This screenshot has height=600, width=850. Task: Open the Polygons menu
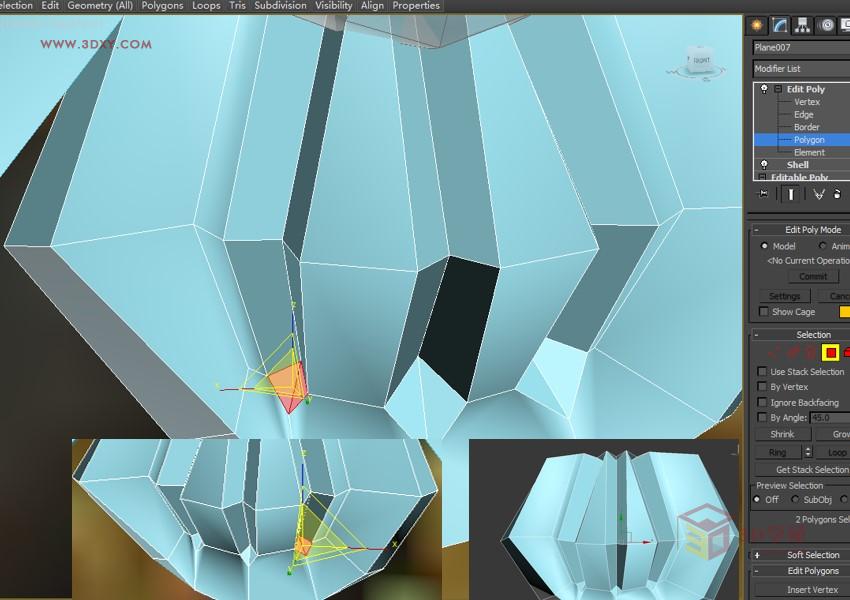tap(162, 5)
